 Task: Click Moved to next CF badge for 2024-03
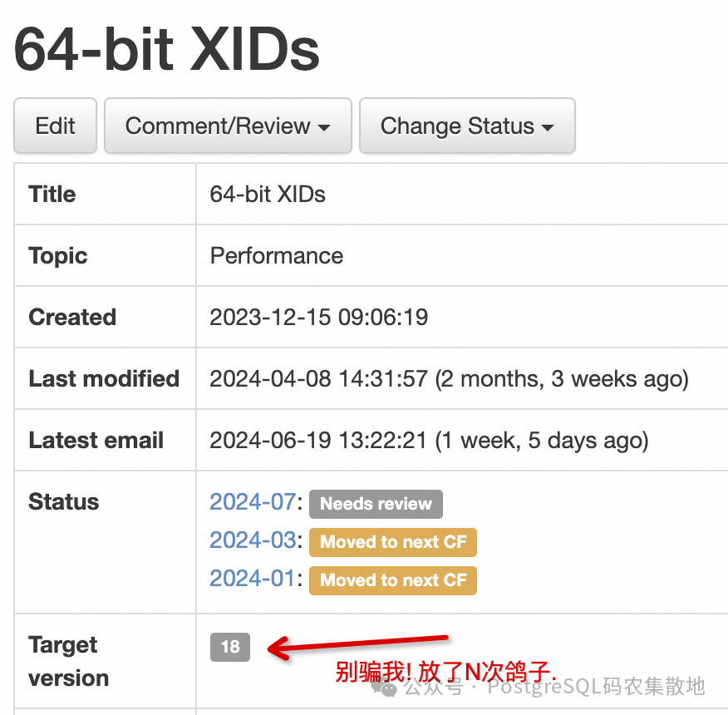[393, 542]
